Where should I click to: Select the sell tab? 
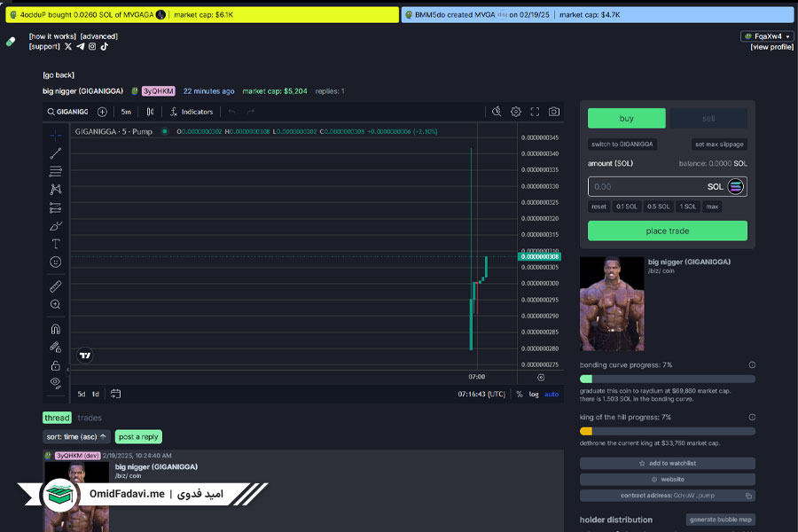708,118
